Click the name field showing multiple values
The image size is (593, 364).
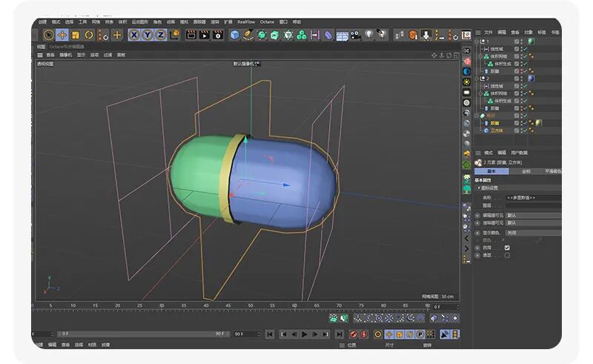tap(533, 197)
